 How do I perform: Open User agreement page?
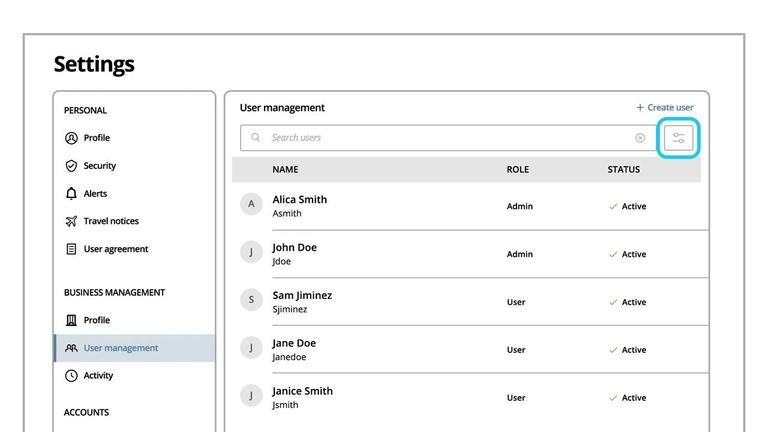116,249
